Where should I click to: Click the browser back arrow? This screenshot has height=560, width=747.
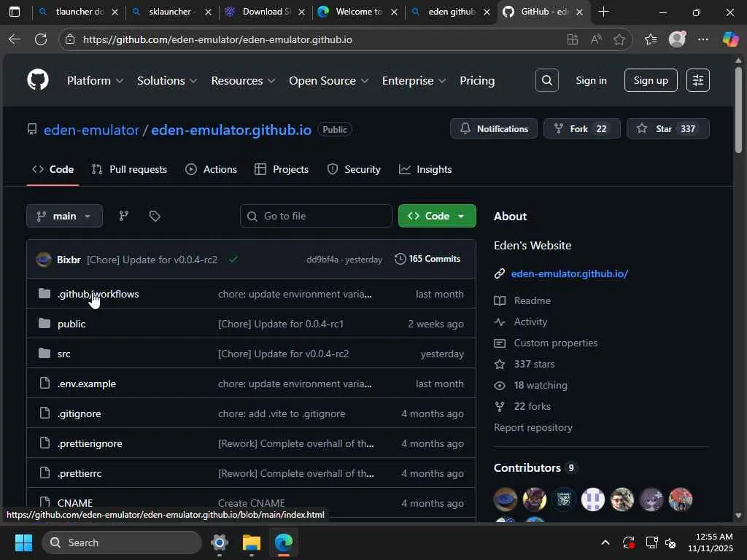(x=15, y=39)
